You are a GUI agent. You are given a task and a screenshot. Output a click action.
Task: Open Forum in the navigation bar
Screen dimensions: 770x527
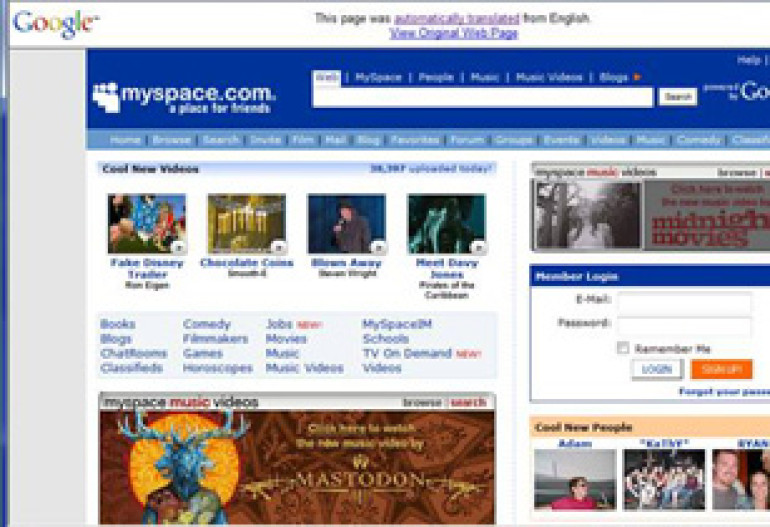[x=467, y=140]
